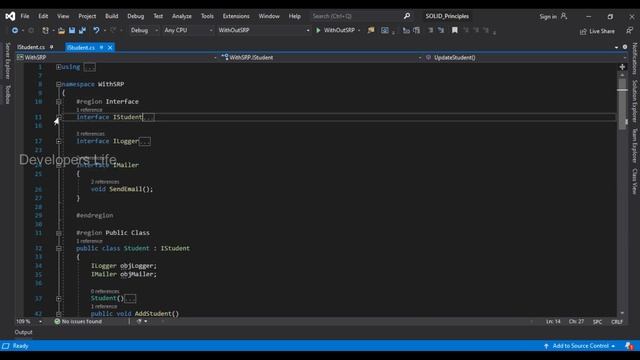Pin the inactive IStudent.cs tab
Viewport: 640px width, 360px height.
click(x=51, y=47)
